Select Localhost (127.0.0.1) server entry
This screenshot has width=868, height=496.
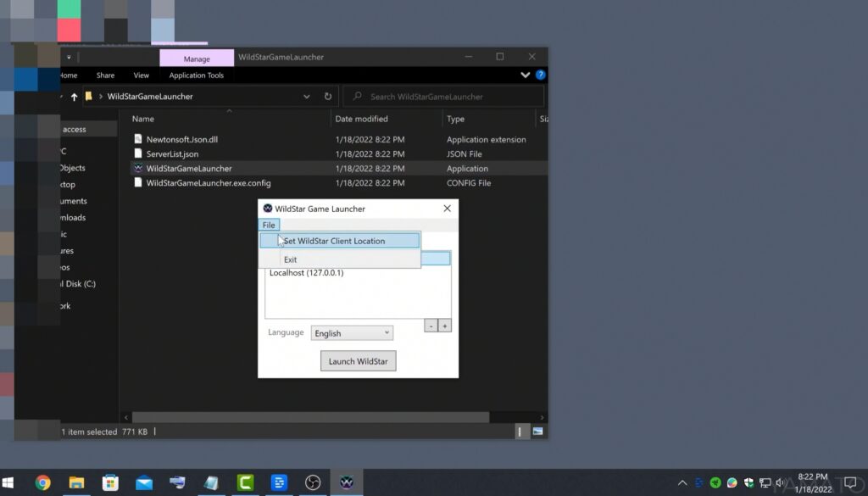(306, 273)
